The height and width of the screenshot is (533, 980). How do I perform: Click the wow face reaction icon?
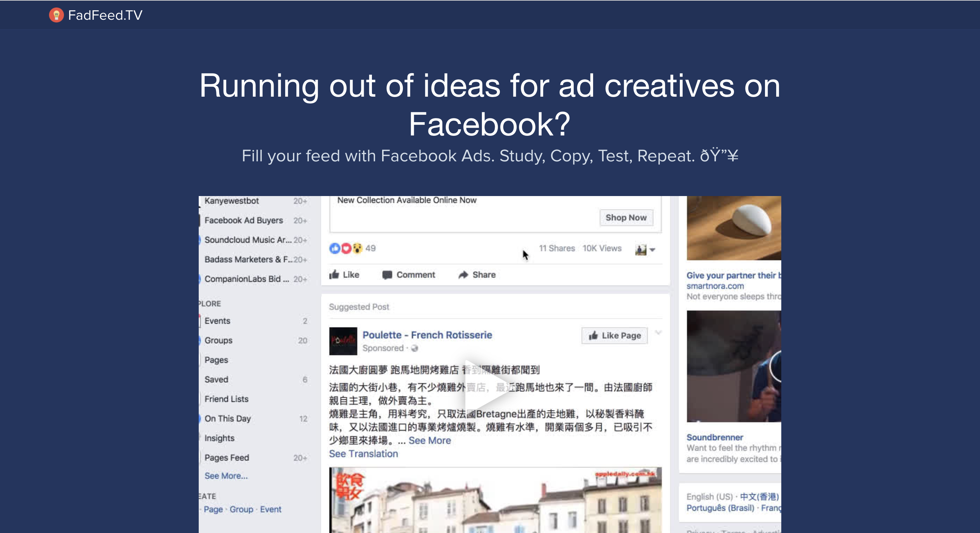pos(357,248)
